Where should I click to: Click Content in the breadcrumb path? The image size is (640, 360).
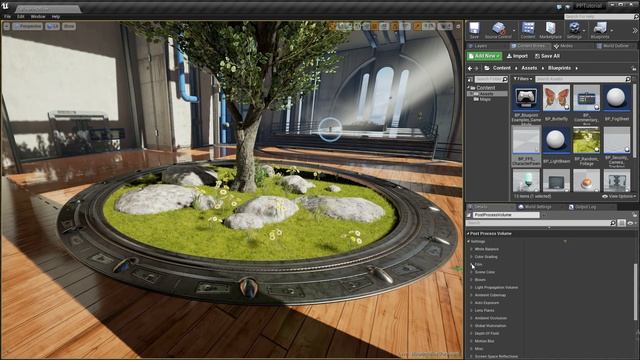click(502, 68)
